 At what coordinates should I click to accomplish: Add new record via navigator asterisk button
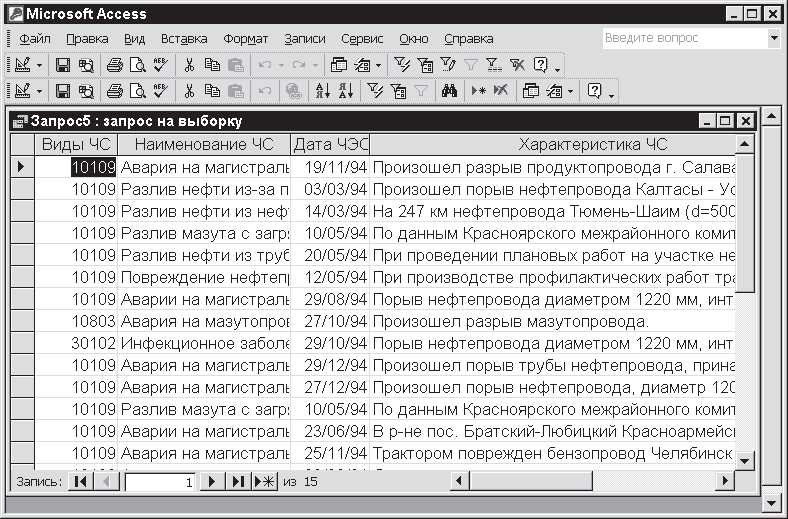(264, 482)
